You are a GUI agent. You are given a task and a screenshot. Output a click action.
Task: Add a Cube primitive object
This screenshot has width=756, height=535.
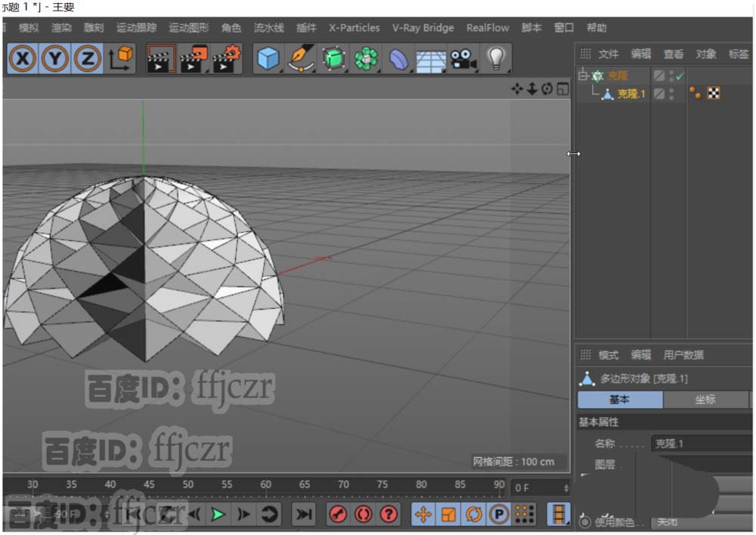click(x=268, y=59)
